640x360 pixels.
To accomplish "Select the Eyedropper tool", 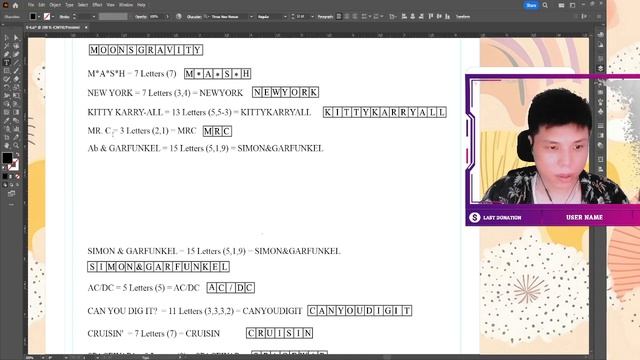I will tap(7, 120).
